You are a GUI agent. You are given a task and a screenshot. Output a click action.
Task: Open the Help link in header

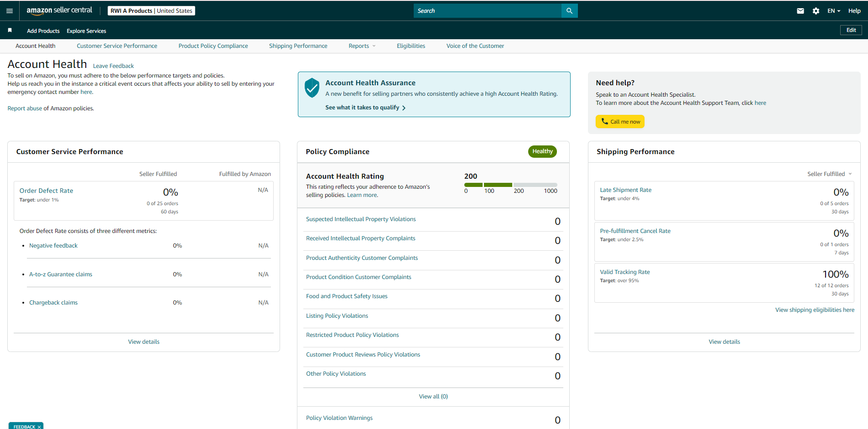pos(854,11)
